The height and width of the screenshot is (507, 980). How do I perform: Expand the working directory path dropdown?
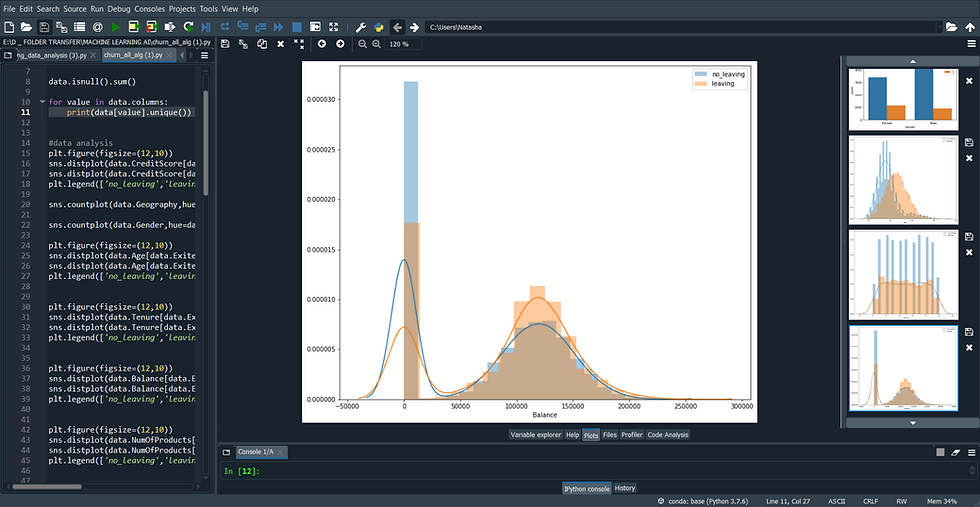coord(939,27)
